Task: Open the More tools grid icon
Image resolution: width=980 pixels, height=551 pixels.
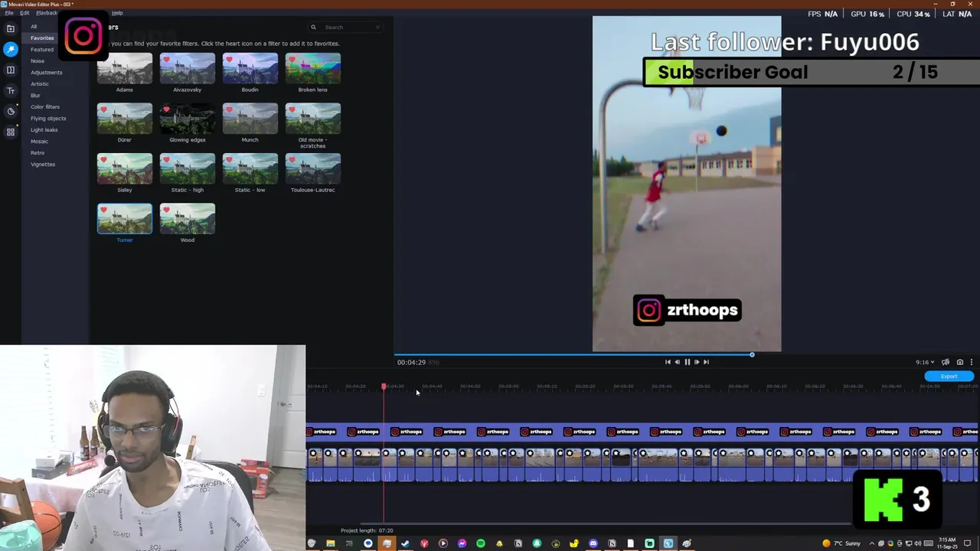Action: [x=11, y=132]
